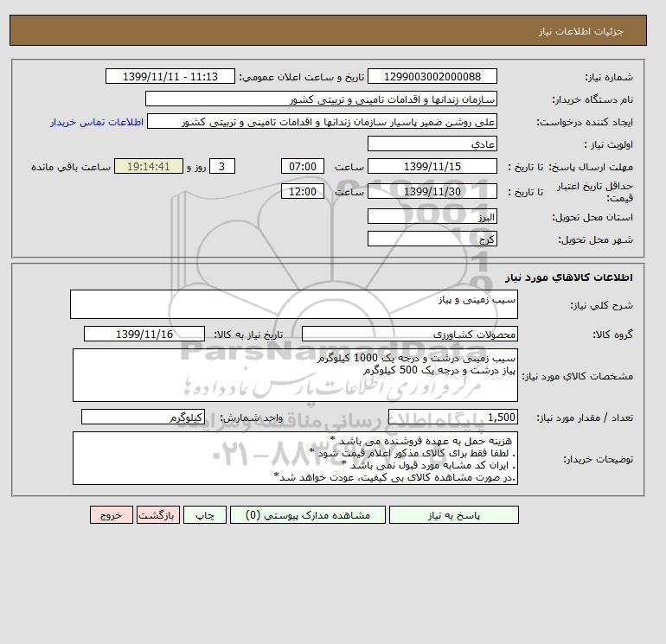This screenshot has height=644, width=666.
Task: Click the buyer notes text area
Action: point(295,458)
